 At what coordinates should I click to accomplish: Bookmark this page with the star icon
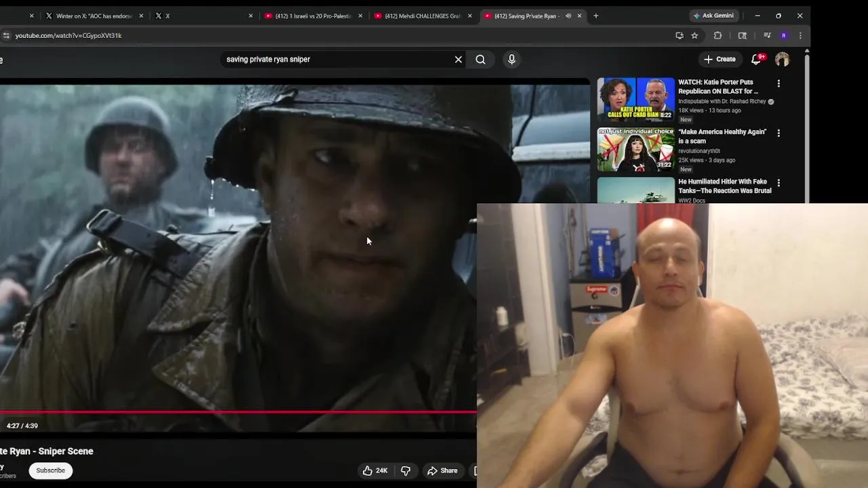coord(694,35)
